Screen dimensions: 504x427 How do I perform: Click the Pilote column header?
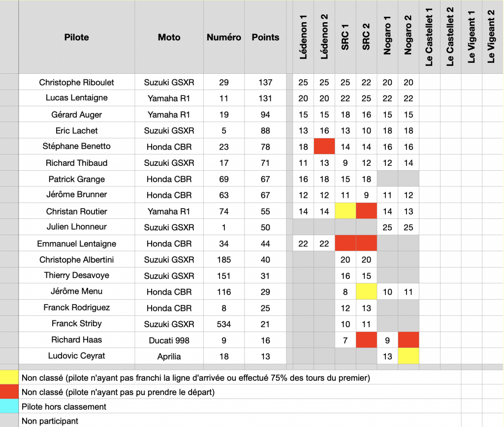click(76, 37)
